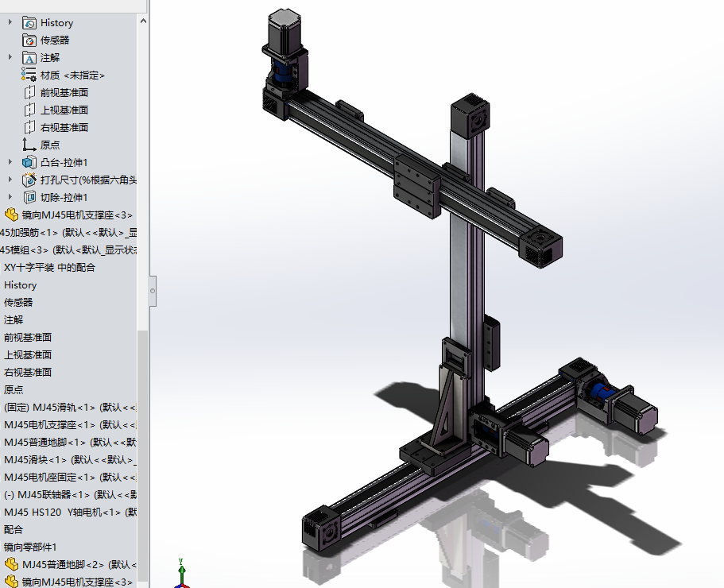
Task: Click the part icon of the bottom 镜向MJ45电机支撑座<3> row
Action: pos(12,582)
